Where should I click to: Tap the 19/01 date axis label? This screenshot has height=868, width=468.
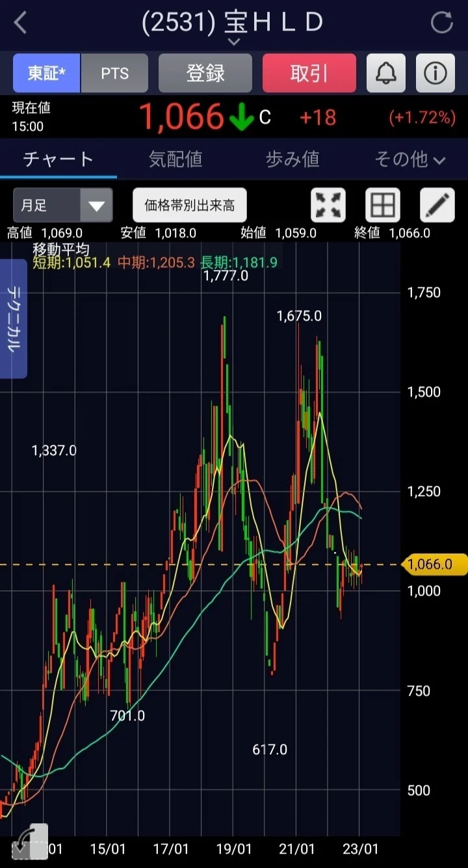(233, 849)
